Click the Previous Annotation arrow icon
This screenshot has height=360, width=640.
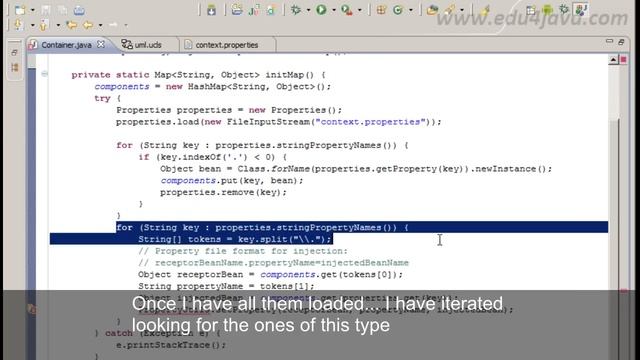[x=44, y=25]
